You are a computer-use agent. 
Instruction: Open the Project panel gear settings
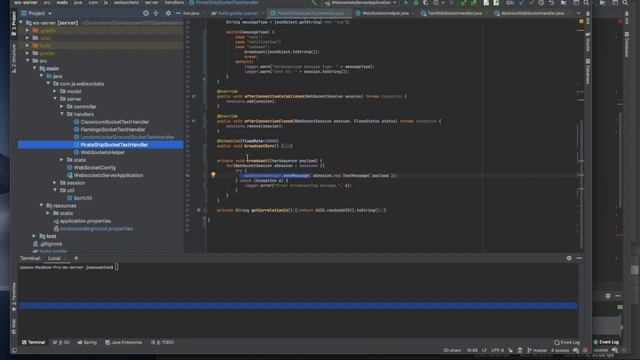pos(168,13)
